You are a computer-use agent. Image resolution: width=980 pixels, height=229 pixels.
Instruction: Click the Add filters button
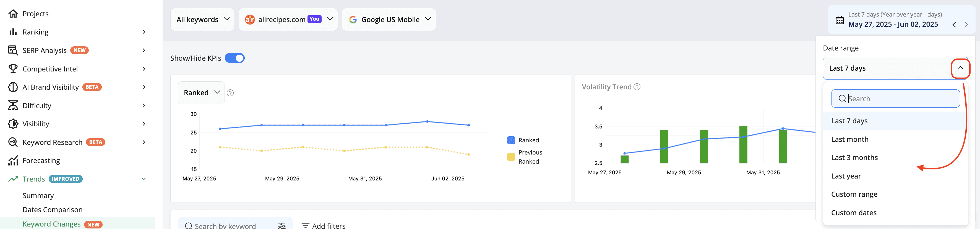tap(323, 226)
